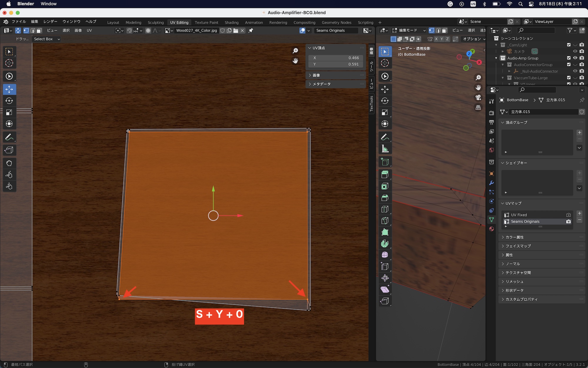Switch to the Shading workspace tab
This screenshot has width=588, height=368.
click(231, 22)
